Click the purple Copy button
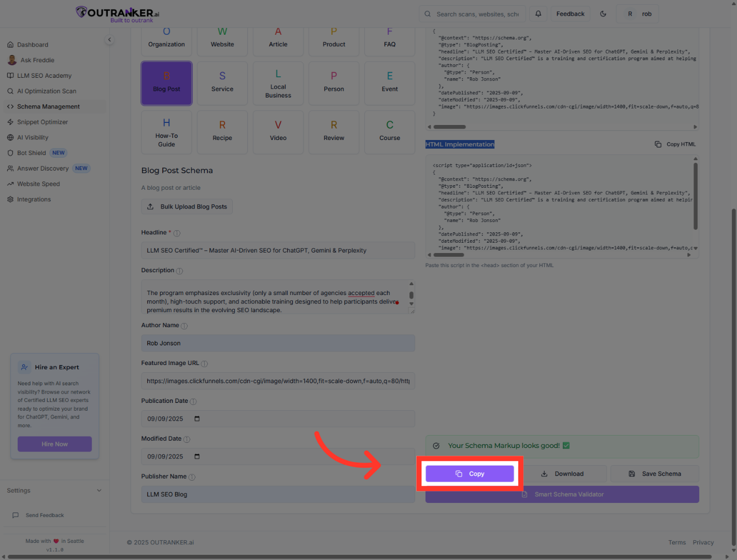Viewport: 737px width, 560px height. click(x=470, y=474)
